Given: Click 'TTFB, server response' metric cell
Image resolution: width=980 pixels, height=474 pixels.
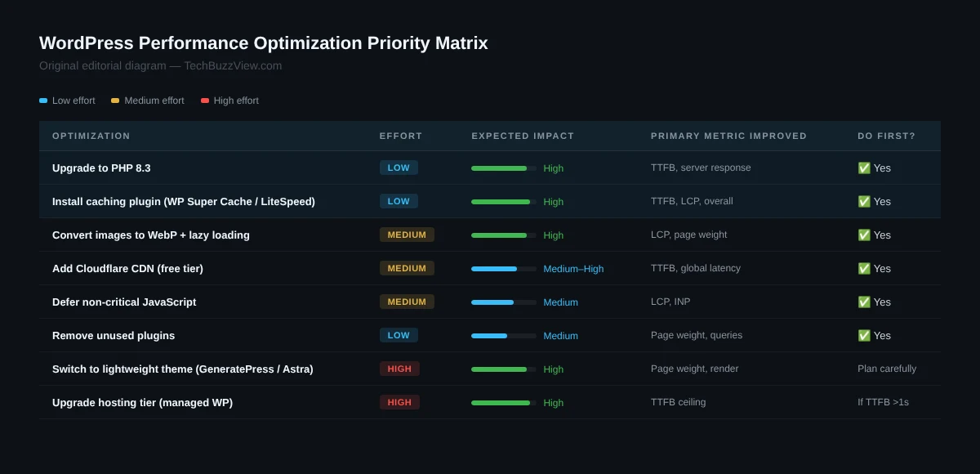Looking at the screenshot, I should pos(701,168).
